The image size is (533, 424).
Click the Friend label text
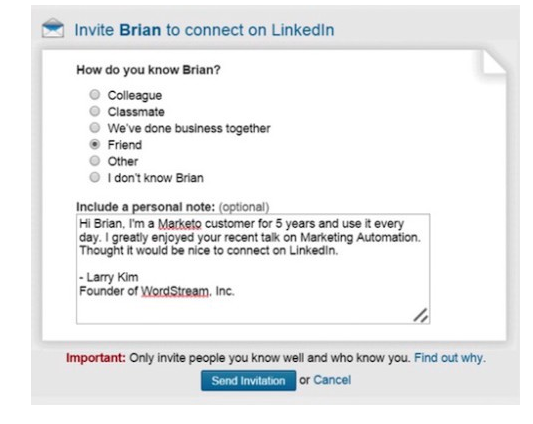125,145
